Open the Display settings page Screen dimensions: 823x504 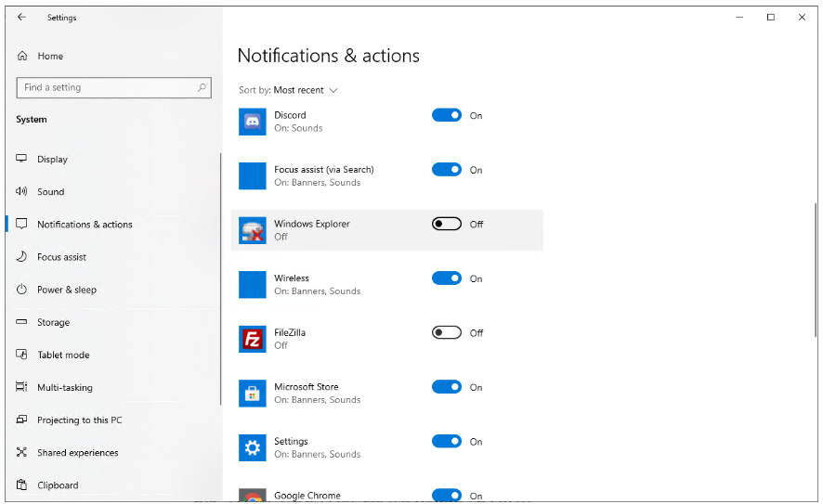52,159
